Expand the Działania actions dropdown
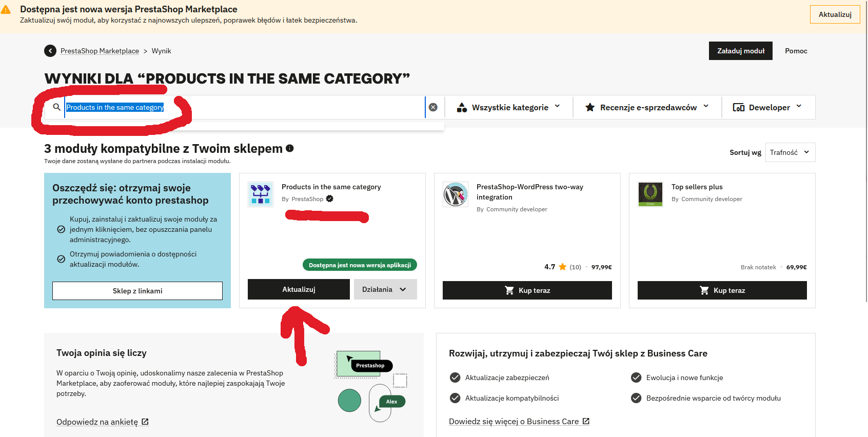Image resolution: width=868 pixels, height=437 pixels. coord(385,289)
